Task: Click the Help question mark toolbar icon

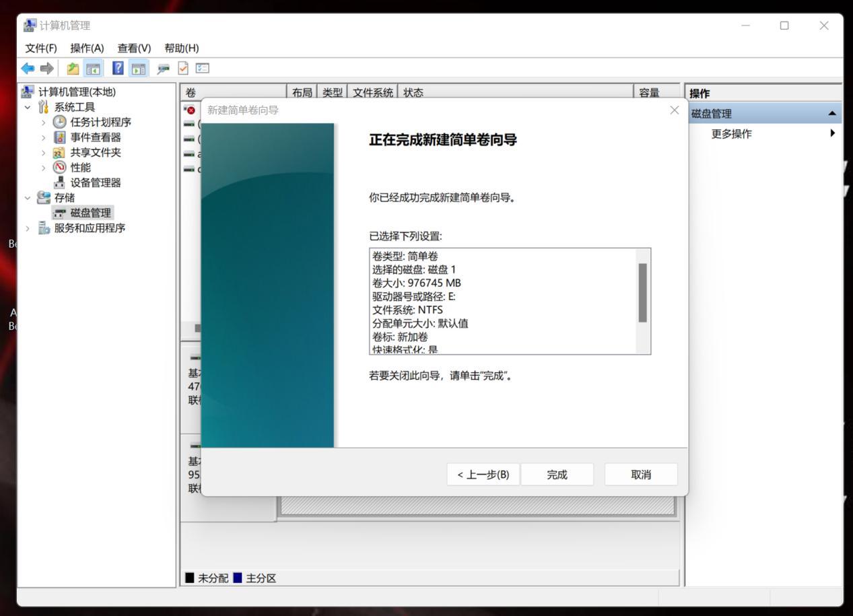Action: pyautogui.click(x=117, y=67)
